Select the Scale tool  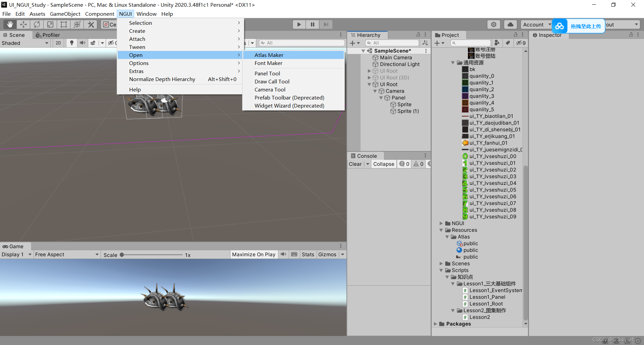point(50,24)
